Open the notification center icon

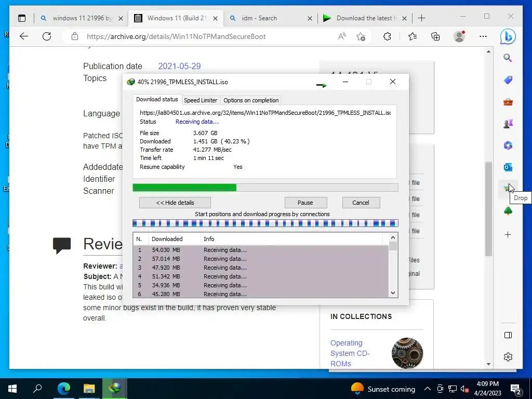pyautogui.click(x=516, y=389)
